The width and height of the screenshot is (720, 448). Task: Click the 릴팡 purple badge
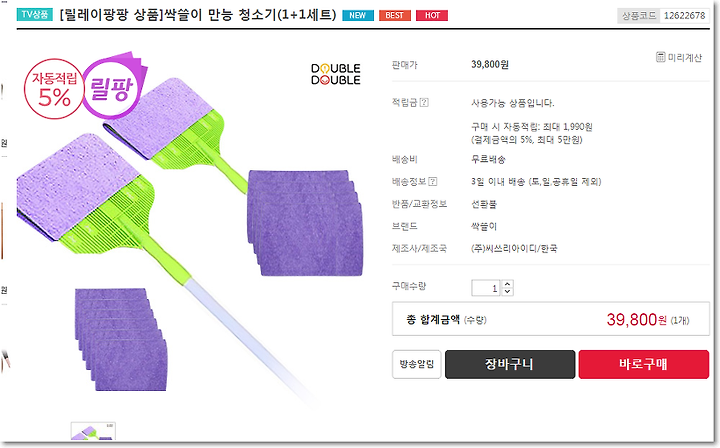tap(112, 87)
